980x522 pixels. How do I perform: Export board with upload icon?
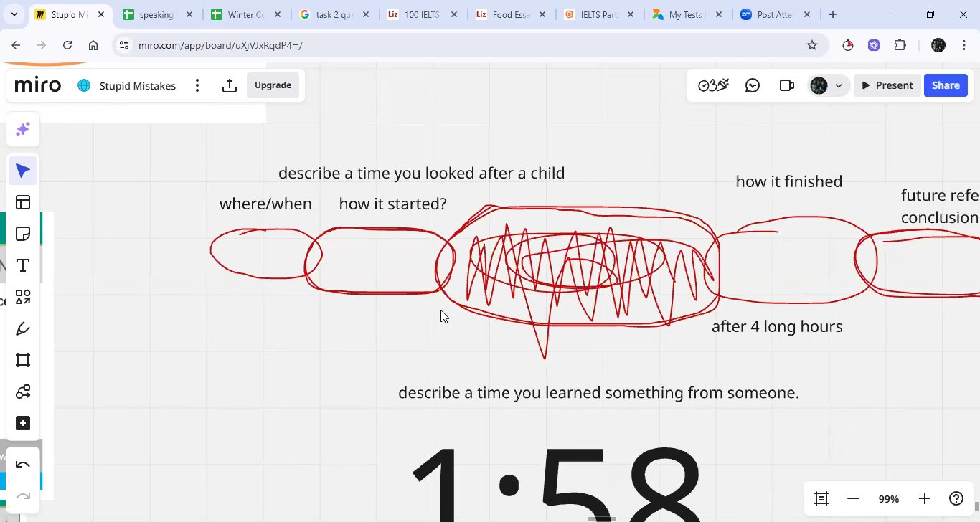230,85
